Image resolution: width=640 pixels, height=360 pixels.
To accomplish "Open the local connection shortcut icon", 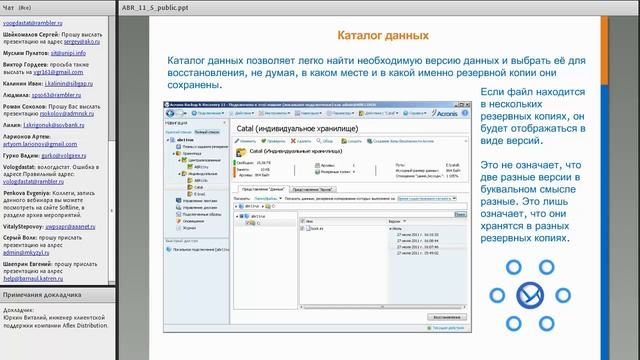I will 169,249.
